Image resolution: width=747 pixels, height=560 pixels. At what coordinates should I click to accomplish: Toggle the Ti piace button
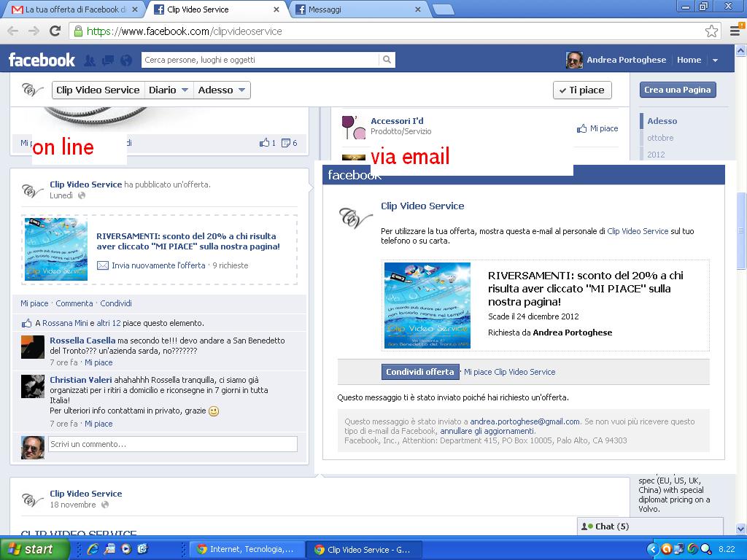pyautogui.click(x=582, y=90)
